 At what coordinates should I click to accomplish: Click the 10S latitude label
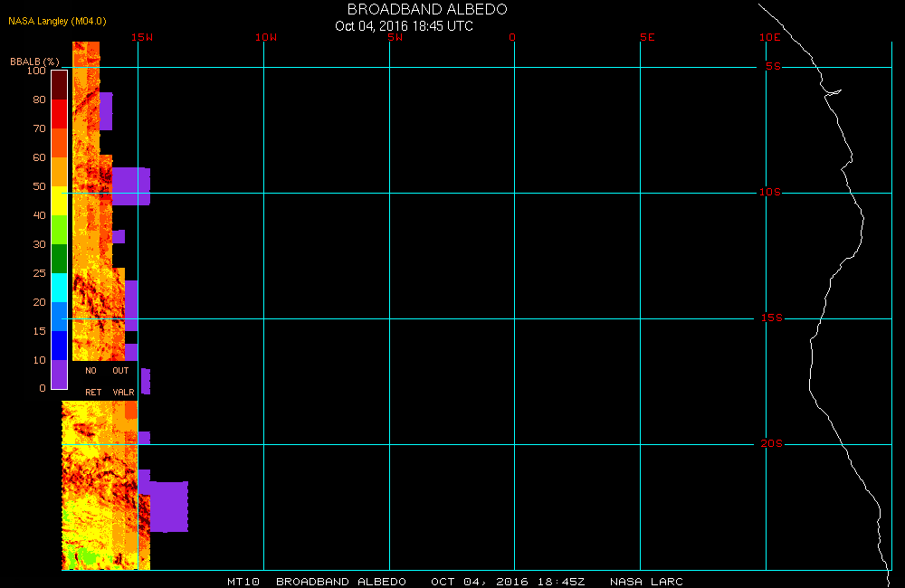coord(770,192)
